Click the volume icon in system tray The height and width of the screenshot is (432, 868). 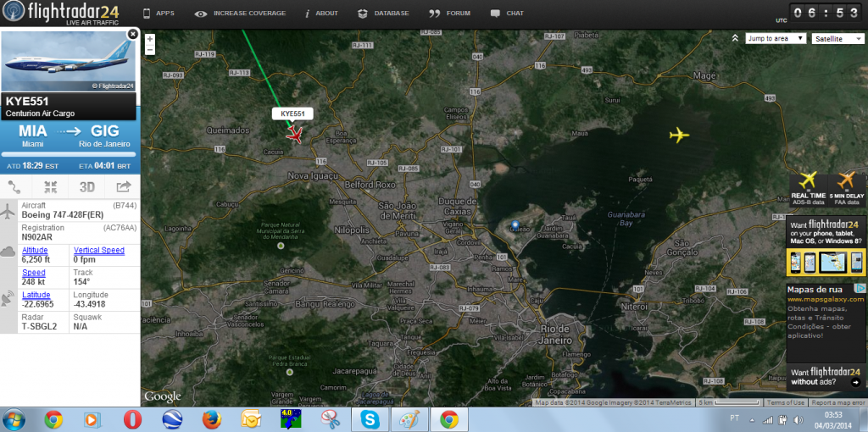click(798, 420)
